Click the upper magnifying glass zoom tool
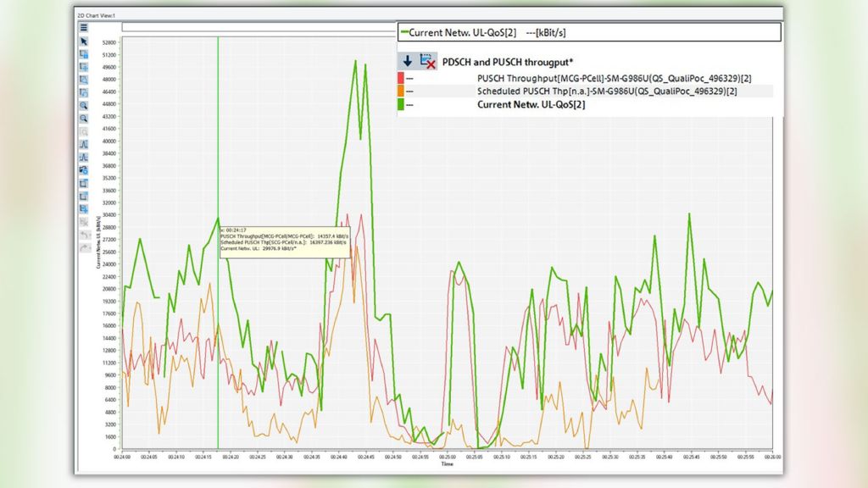Image resolution: width=868 pixels, height=488 pixels. coord(84,105)
